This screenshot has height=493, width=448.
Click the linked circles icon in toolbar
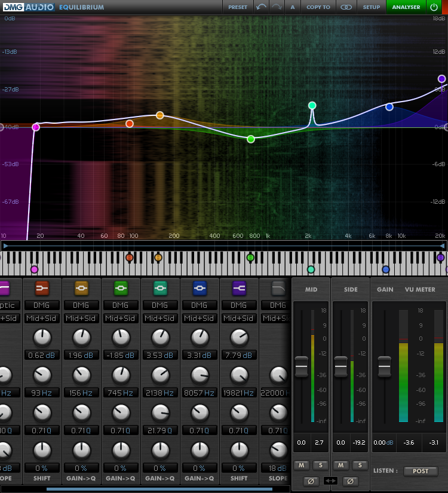346,7
